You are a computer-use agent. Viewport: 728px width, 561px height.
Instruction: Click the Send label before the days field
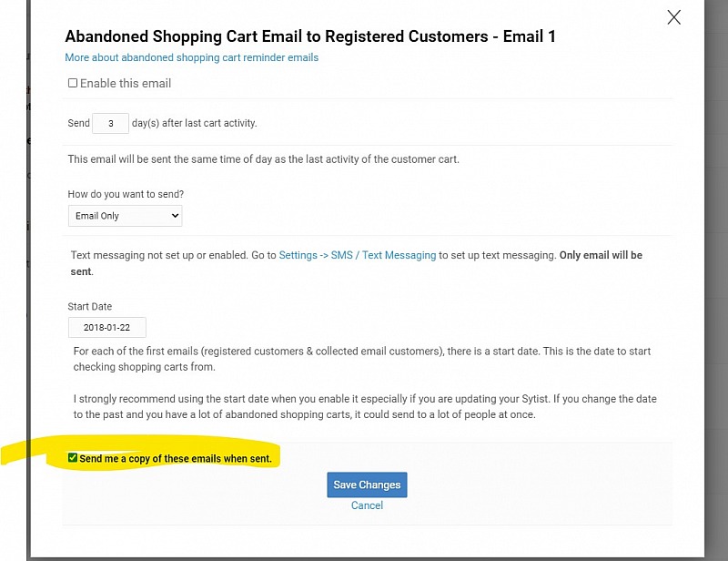pos(78,124)
